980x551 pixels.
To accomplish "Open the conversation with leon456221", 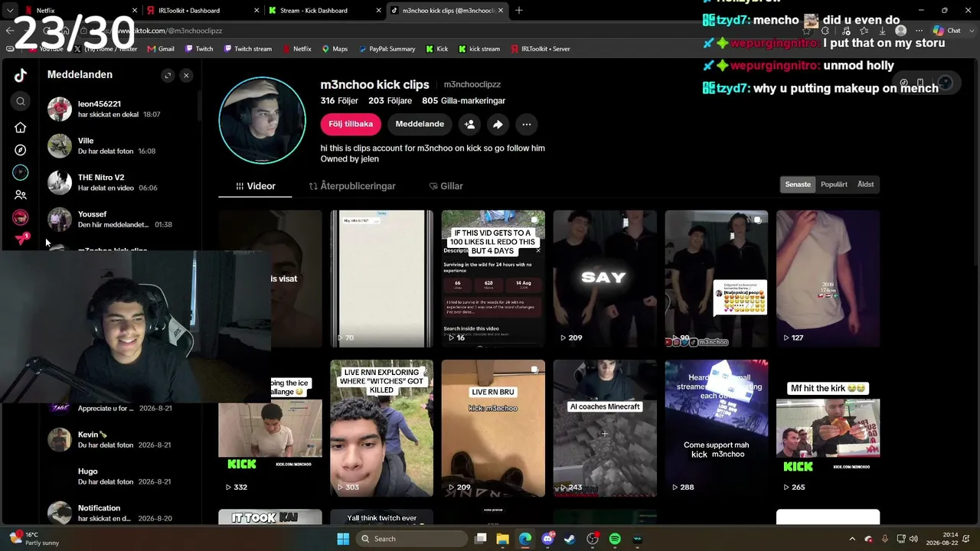I will 120,109.
